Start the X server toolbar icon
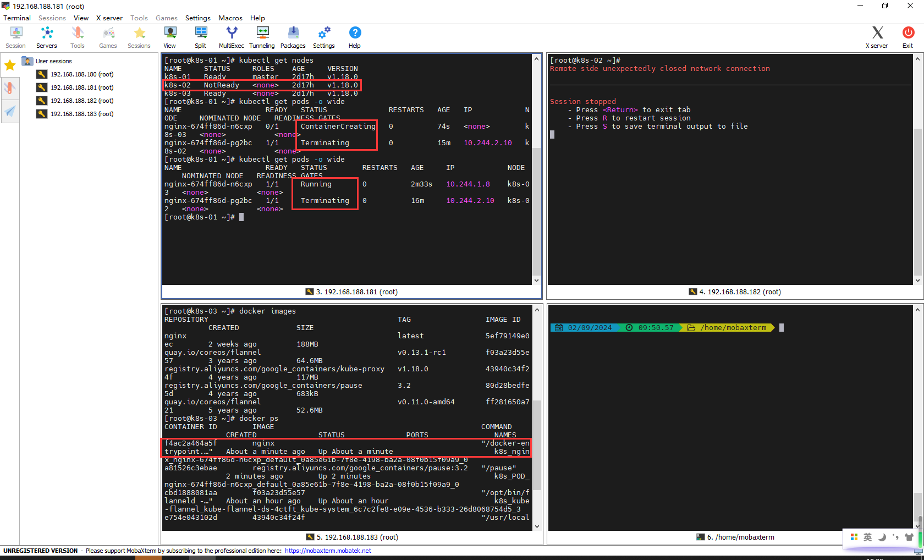Image resolution: width=924 pixels, height=560 pixels. tap(877, 37)
